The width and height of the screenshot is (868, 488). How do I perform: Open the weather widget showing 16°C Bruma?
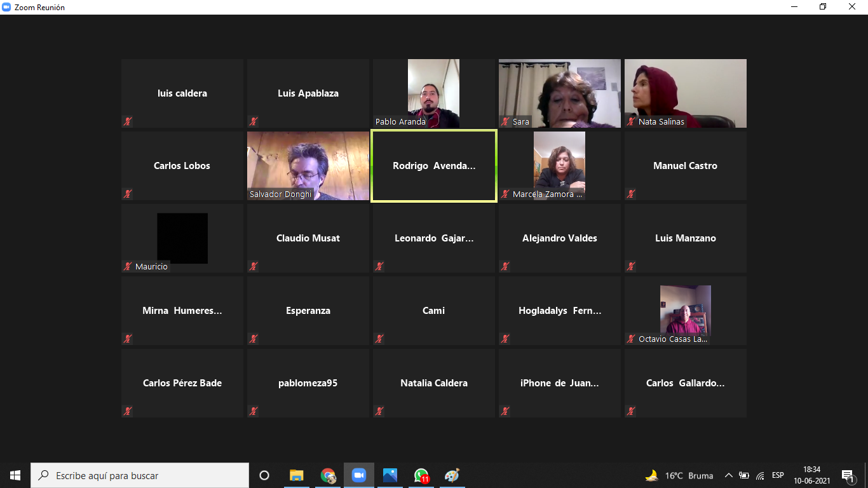[679, 475]
